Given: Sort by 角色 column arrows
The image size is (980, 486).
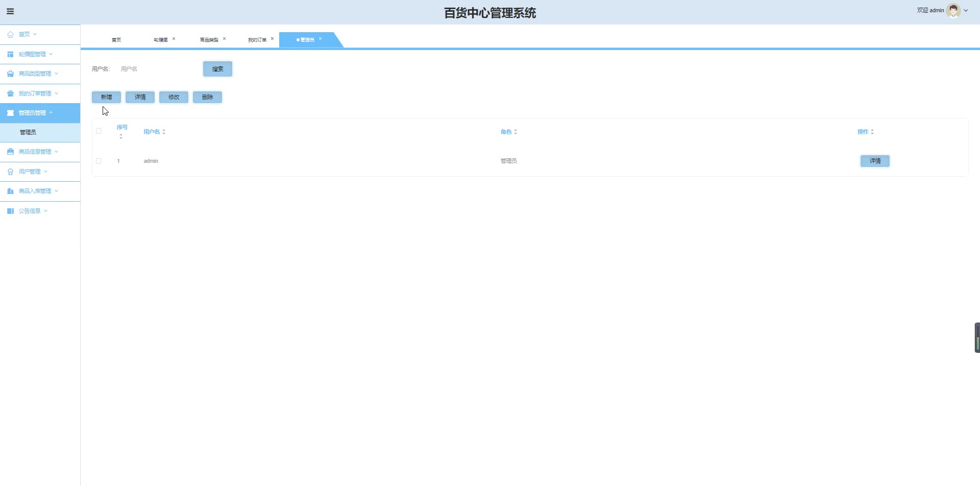Looking at the screenshot, I should (516, 132).
